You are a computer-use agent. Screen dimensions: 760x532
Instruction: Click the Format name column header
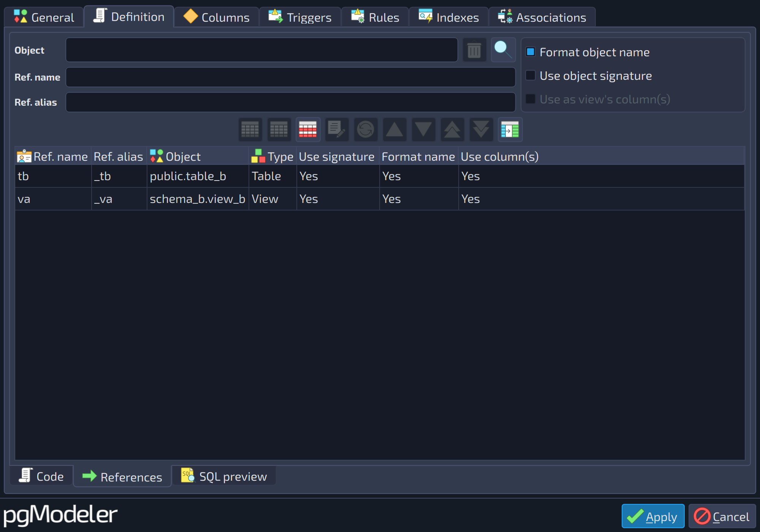point(419,157)
